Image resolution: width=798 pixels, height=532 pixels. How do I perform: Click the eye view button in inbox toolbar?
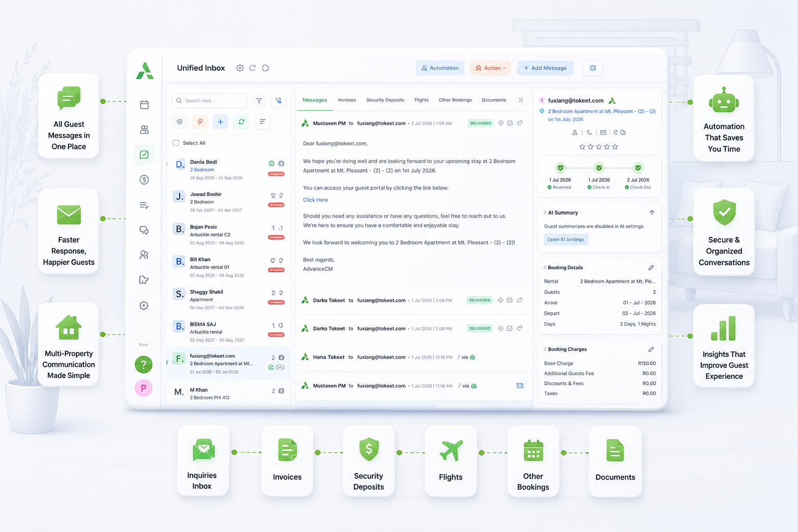pos(179,122)
